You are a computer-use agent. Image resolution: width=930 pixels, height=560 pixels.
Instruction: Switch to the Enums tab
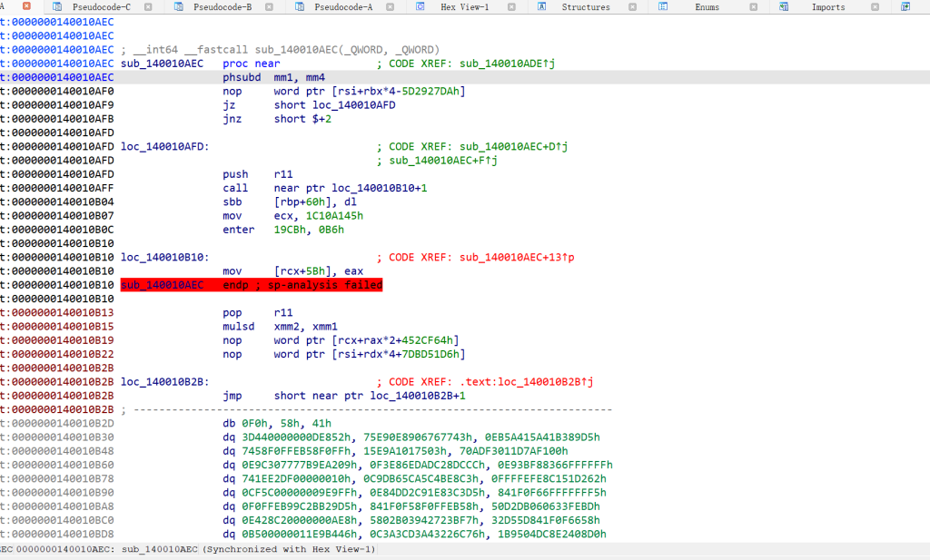point(707,7)
